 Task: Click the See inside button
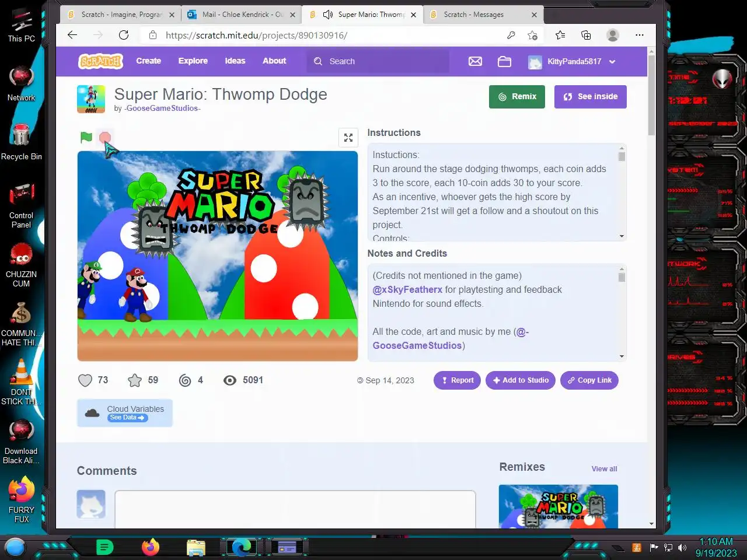(x=591, y=97)
